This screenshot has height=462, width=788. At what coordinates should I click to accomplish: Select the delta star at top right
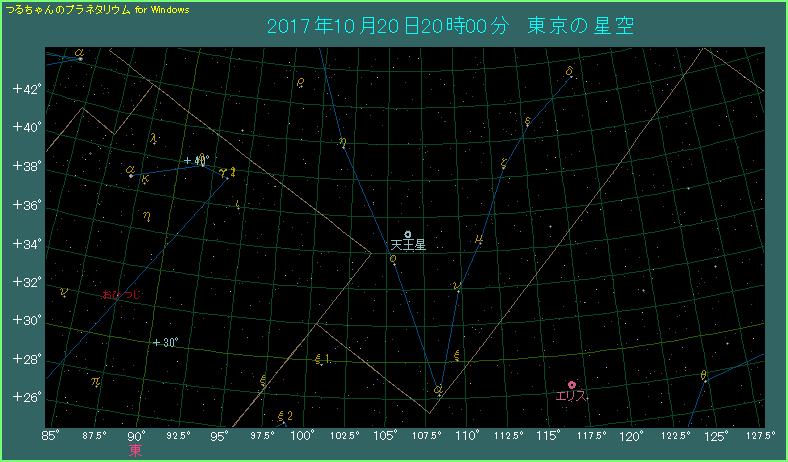569,71
